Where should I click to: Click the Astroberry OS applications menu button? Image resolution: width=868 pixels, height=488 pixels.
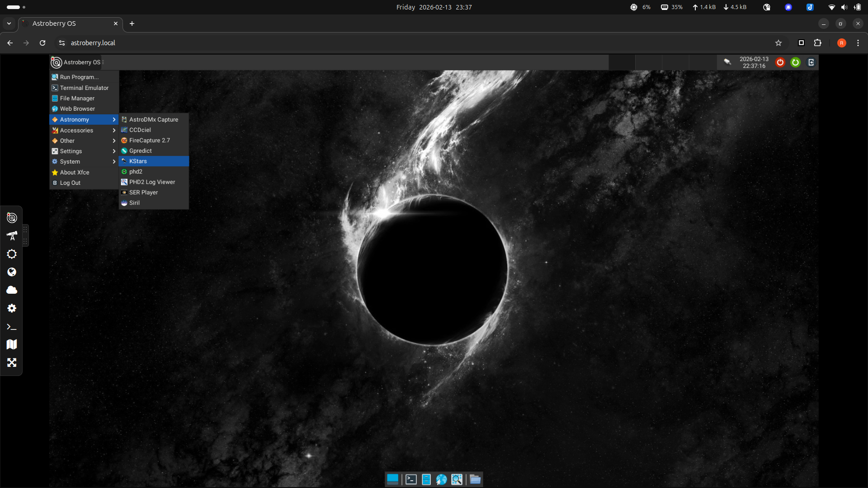pos(76,62)
